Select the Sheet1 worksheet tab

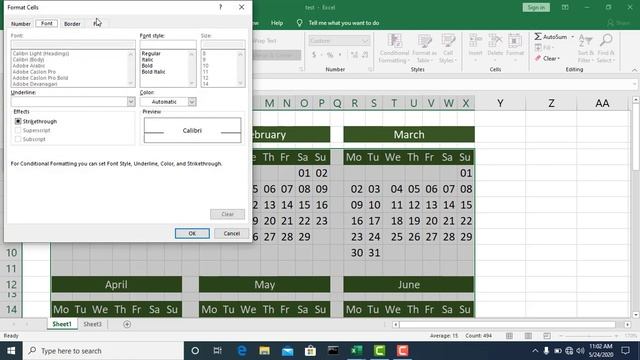coord(62,324)
